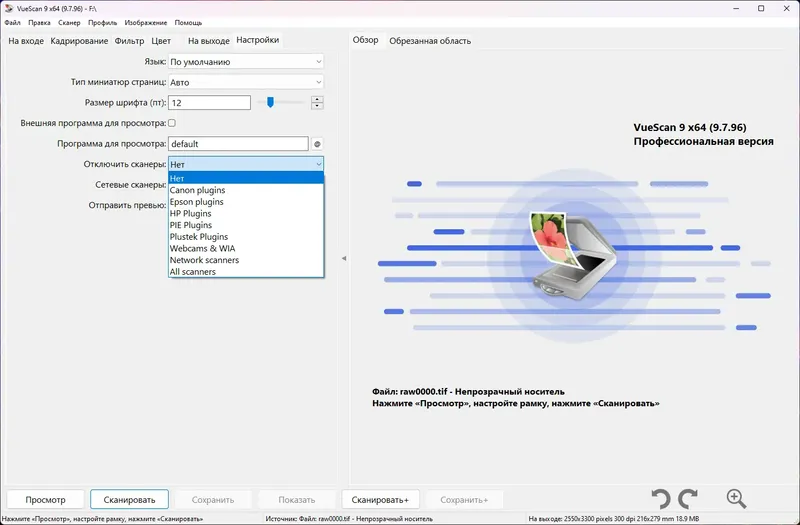800x525 pixels.
Task: Click the Сохранить+ button
Action: [464, 499]
